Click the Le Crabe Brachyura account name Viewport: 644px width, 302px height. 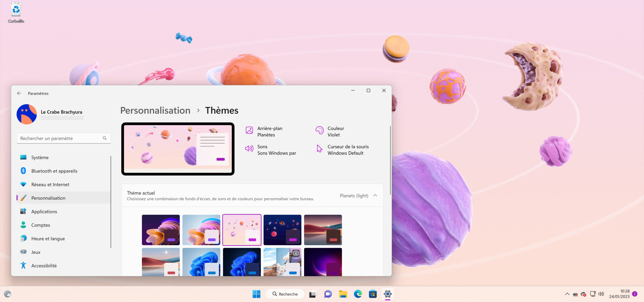point(62,112)
